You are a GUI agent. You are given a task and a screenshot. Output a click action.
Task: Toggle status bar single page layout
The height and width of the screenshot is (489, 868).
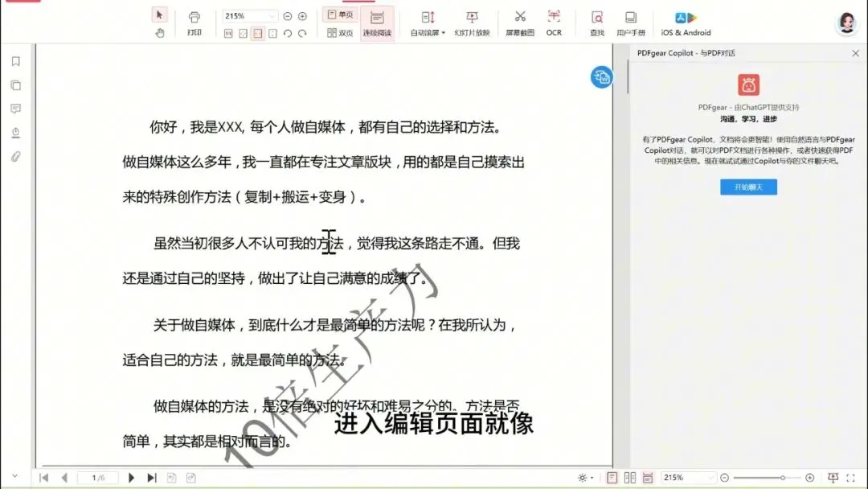[x=612, y=478]
